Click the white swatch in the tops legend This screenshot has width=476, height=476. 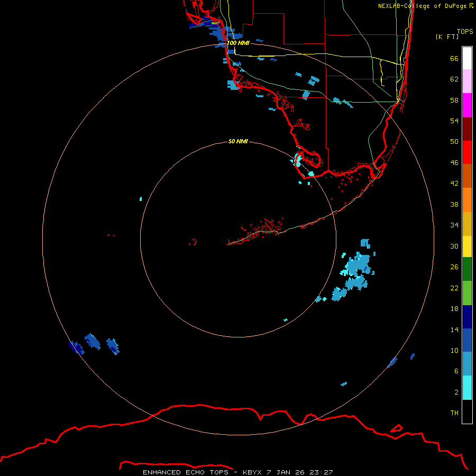467,58
